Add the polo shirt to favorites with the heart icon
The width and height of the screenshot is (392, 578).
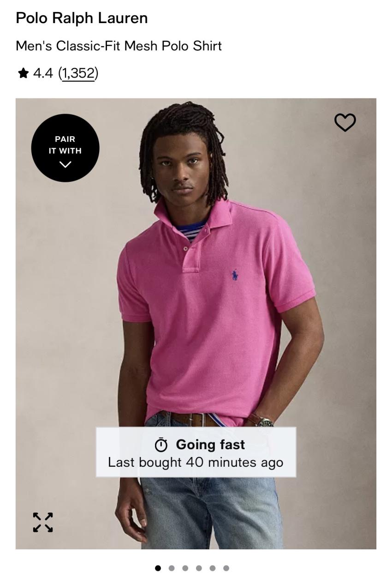[345, 122]
